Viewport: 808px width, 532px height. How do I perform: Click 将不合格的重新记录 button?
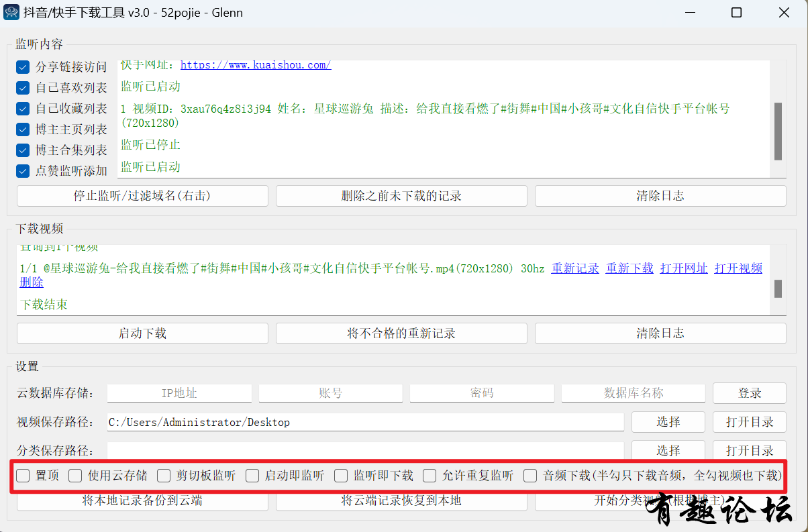(401, 333)
